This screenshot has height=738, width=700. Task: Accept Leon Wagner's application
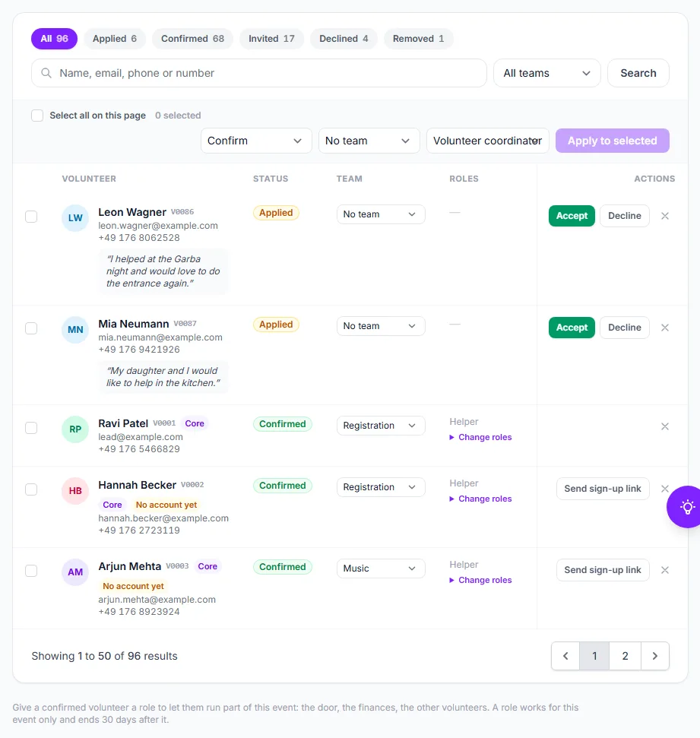(x=572, y=216)
